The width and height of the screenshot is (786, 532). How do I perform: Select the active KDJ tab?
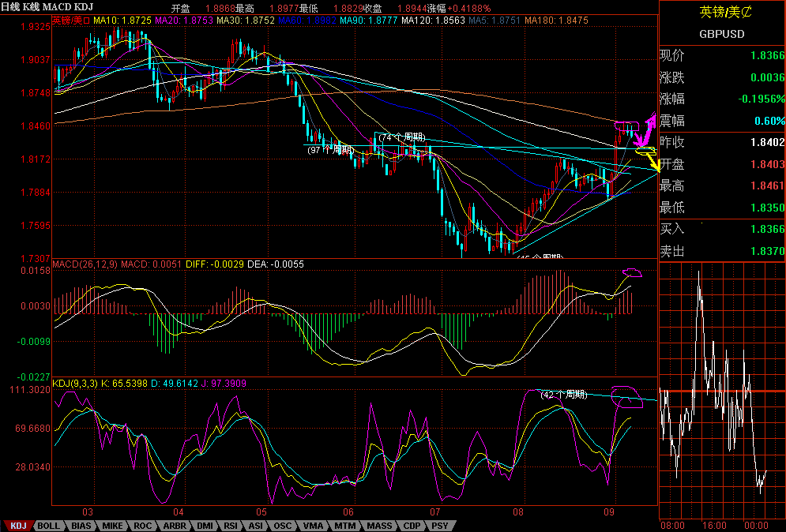(x=18, y=526)
